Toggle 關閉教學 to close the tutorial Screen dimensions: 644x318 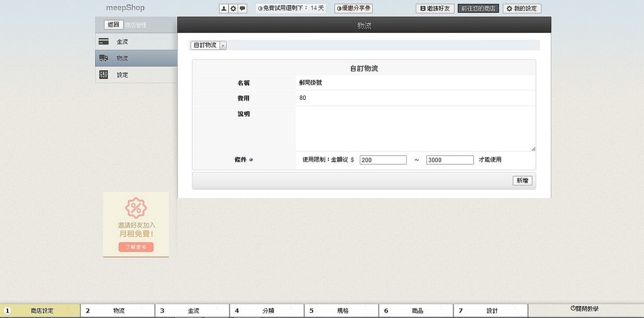pos(584,309)
